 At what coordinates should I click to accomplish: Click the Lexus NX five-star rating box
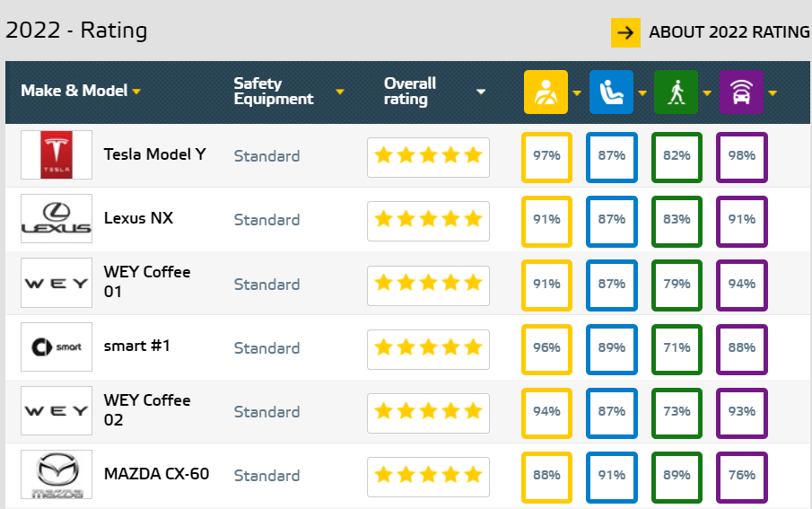pos(428,220)
